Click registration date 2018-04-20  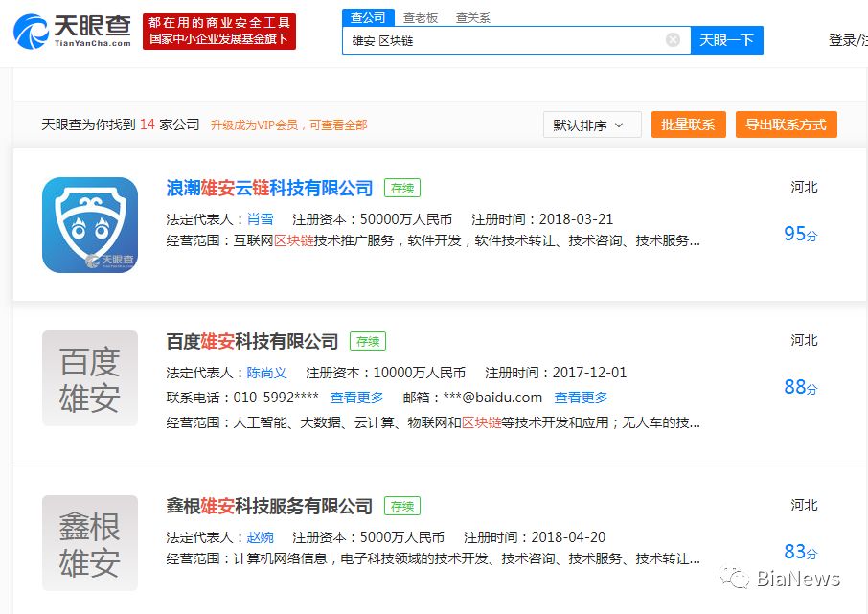[x=568, y=537]
